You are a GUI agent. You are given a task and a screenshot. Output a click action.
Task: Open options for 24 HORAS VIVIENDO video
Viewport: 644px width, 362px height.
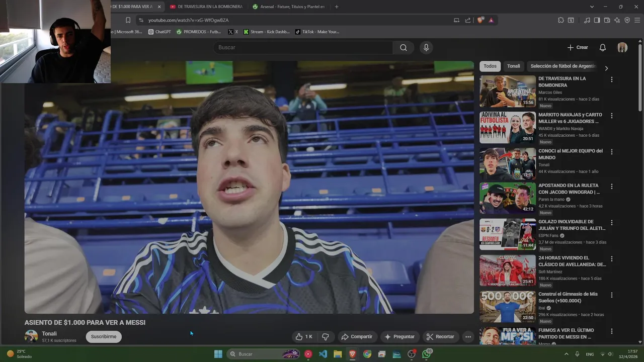[x=611, y=258]
